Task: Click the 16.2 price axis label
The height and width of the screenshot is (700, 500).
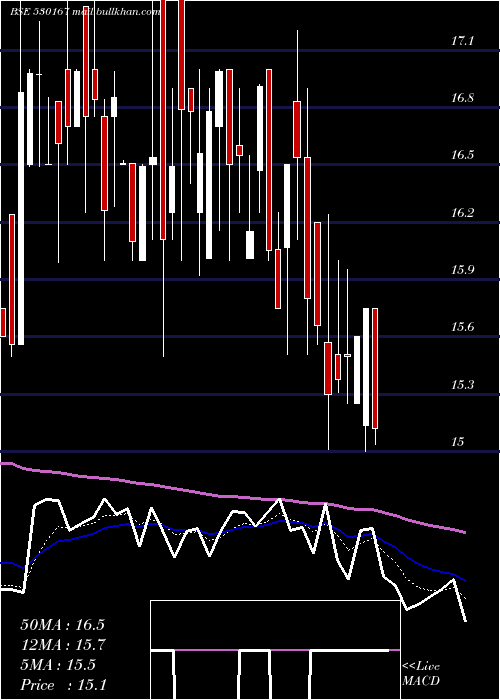Action: (x=462, y=213)
